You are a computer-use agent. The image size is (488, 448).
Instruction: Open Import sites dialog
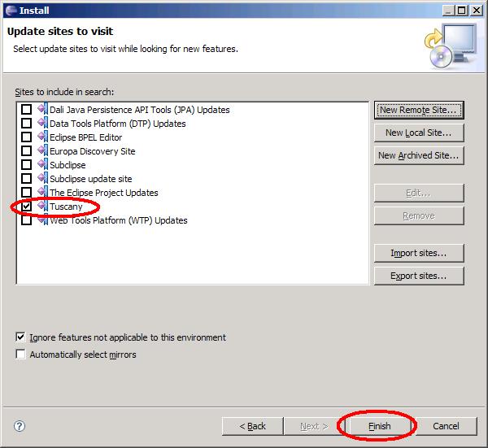(x=419, y=253)
